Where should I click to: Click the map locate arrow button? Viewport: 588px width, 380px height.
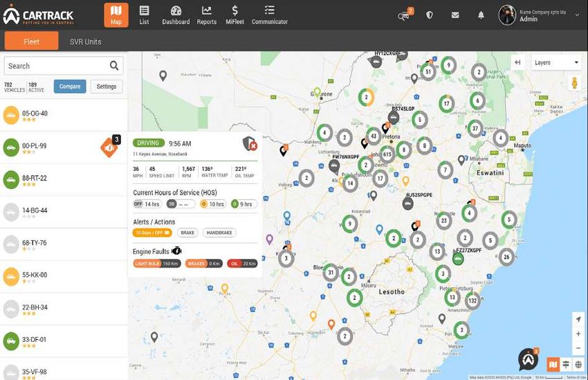[578, 319]
